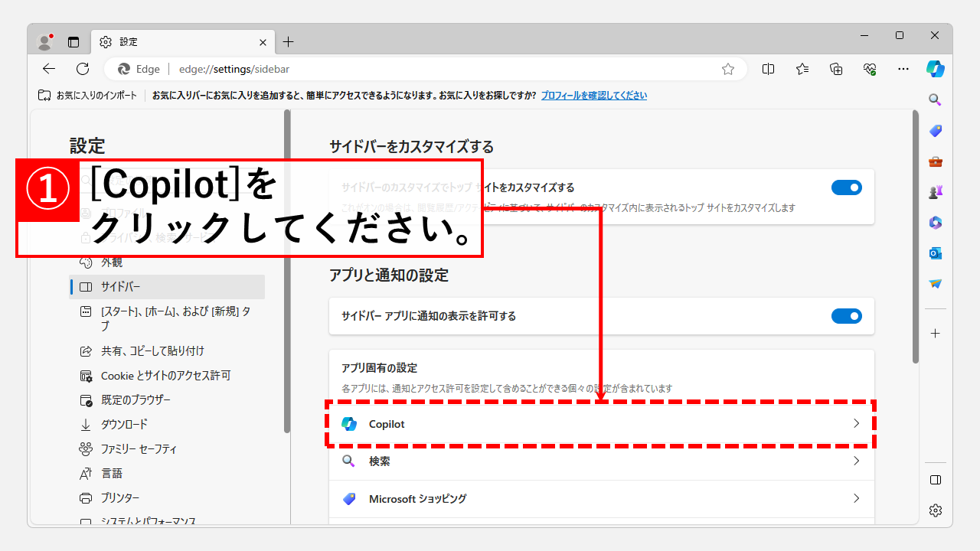Toggle the sidebar visibility icon

935,480
